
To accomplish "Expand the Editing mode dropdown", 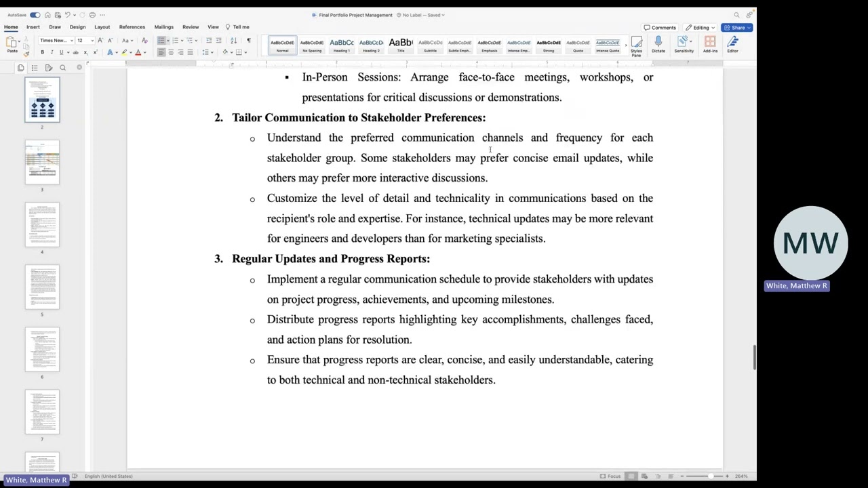I will (701, 28).
